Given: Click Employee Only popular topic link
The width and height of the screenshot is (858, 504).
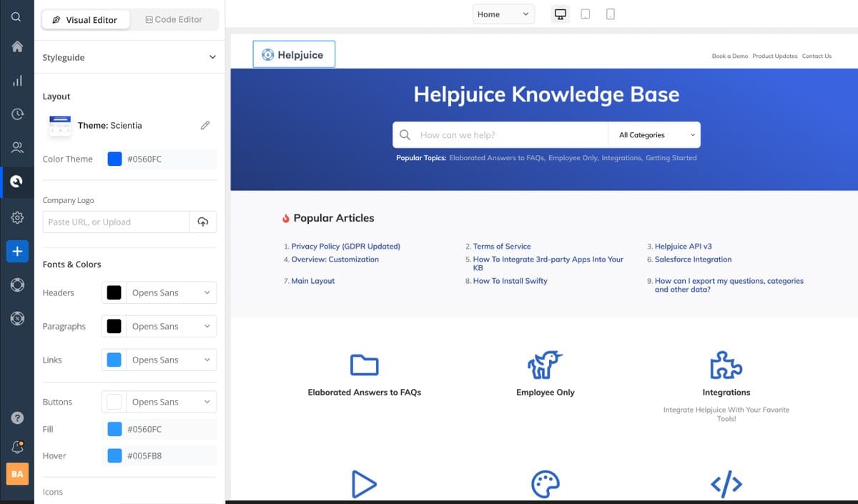Looking at the screenshot, I should tap(573, 158).
